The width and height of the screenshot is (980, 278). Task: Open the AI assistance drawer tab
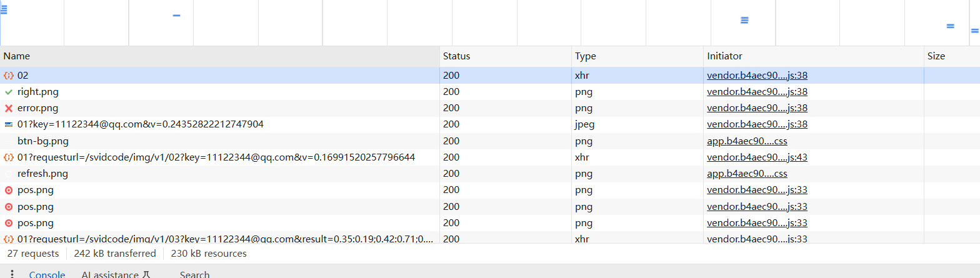116,274
